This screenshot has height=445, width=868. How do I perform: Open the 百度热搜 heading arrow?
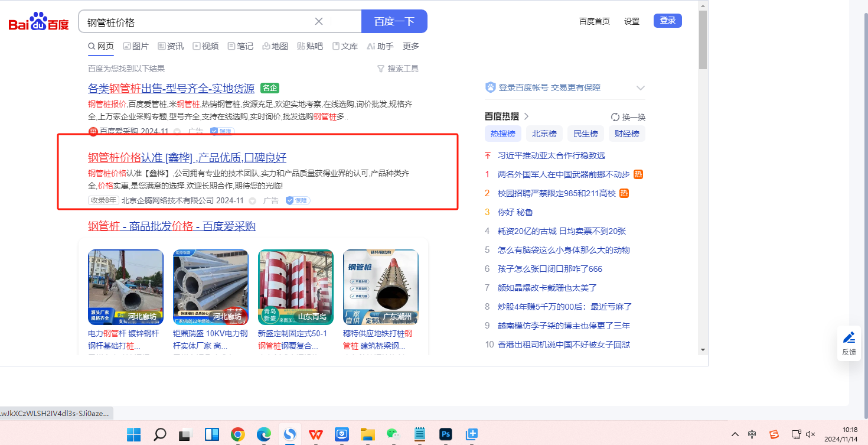click(x=527, y=116)
